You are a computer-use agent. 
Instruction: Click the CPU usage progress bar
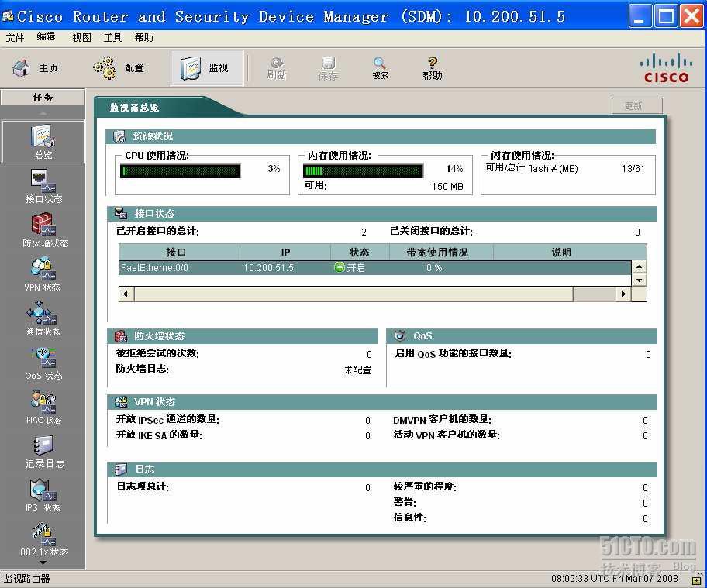point(180,170)
